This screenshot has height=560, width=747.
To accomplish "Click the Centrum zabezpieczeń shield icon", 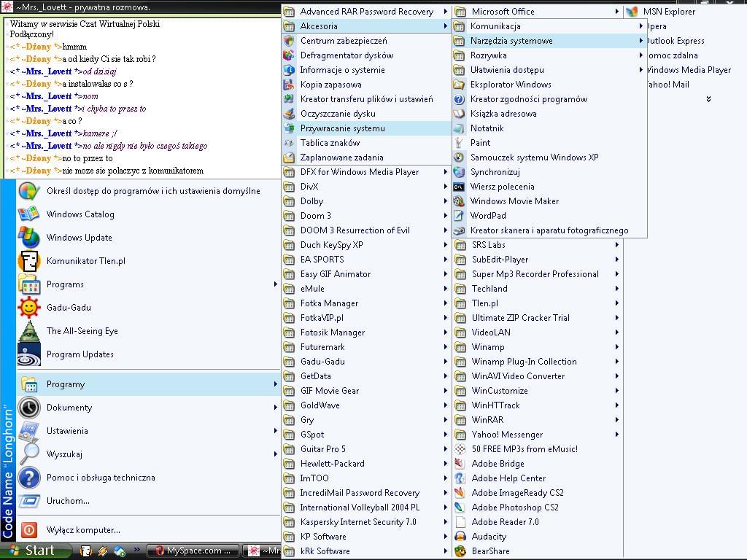I will pos(289,41).
